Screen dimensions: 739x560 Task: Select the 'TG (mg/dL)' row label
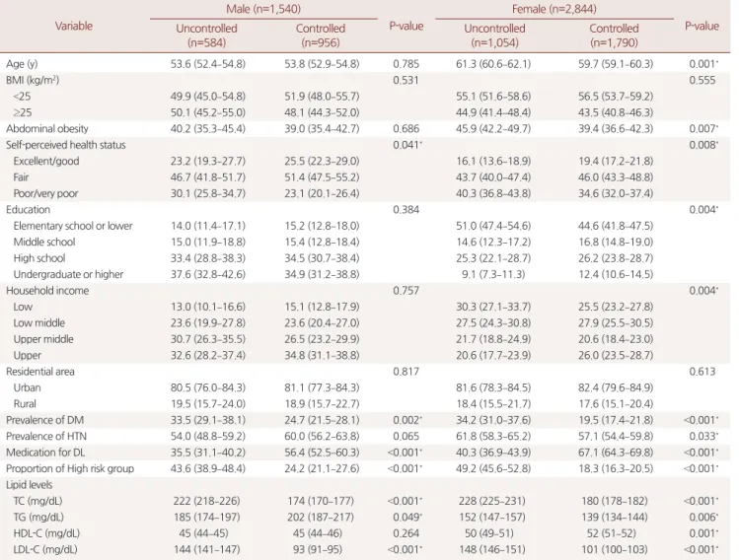[x=38, y=518]
